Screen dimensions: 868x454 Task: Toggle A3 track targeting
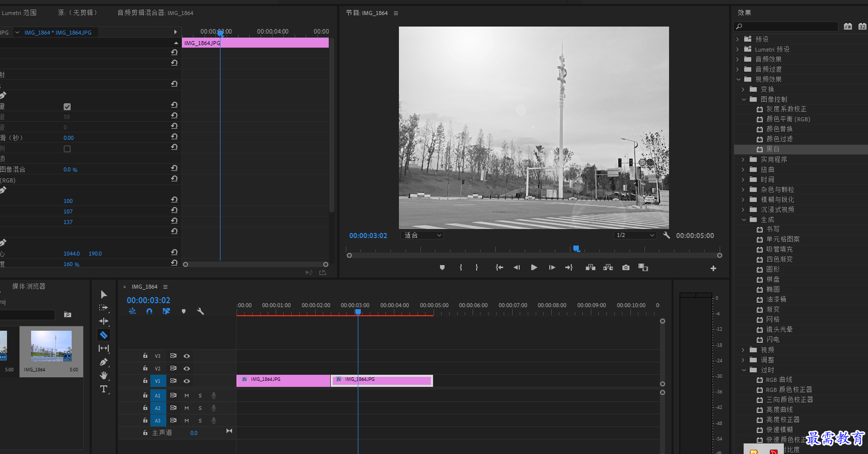[157, 420]
